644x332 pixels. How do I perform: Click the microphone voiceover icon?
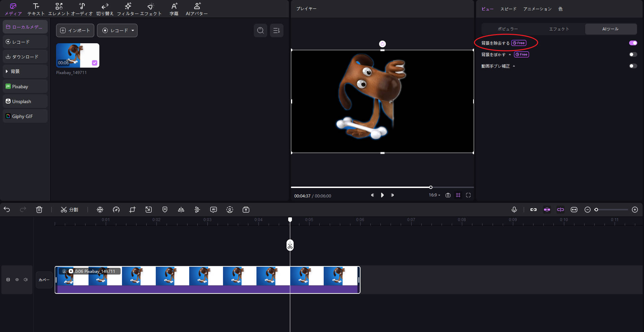pos(514,210)
